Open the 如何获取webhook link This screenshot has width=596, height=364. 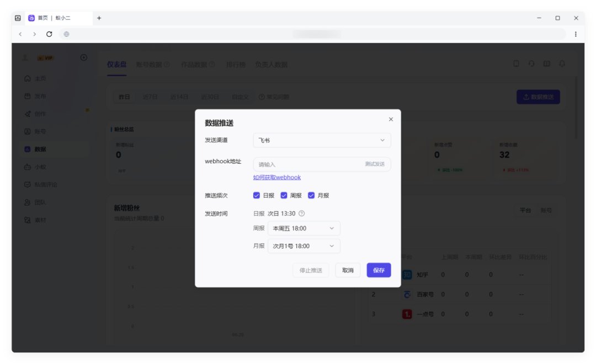276,178
